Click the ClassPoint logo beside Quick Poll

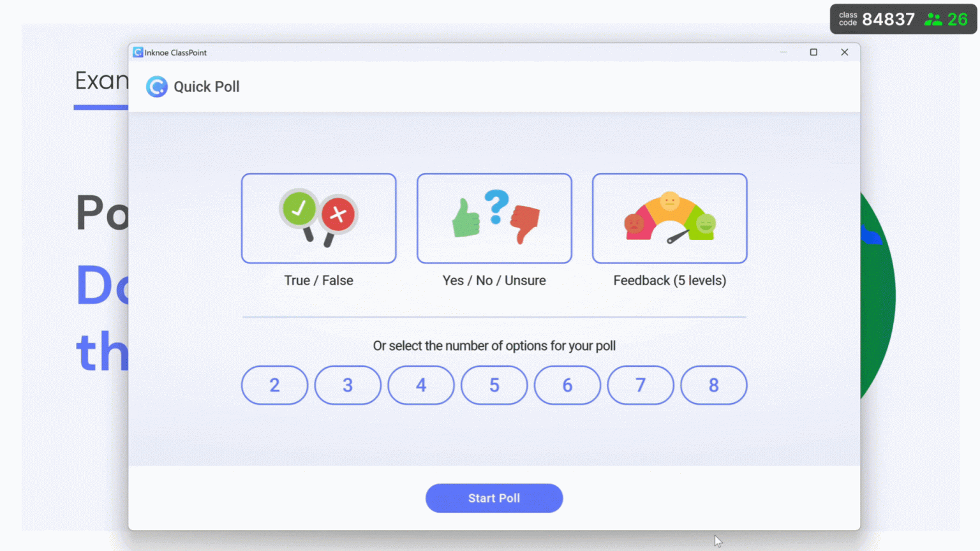pos(156,86)
